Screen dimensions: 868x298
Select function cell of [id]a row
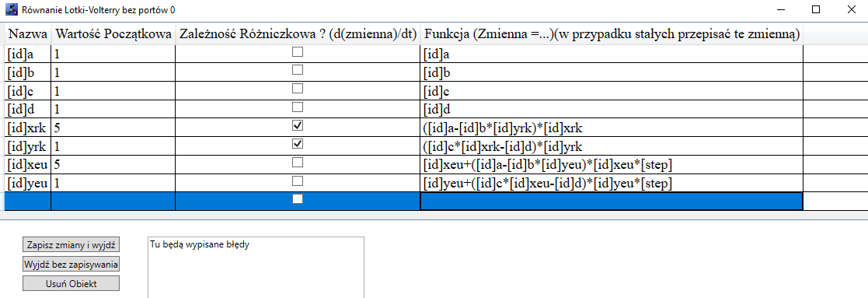click(611, 54)
